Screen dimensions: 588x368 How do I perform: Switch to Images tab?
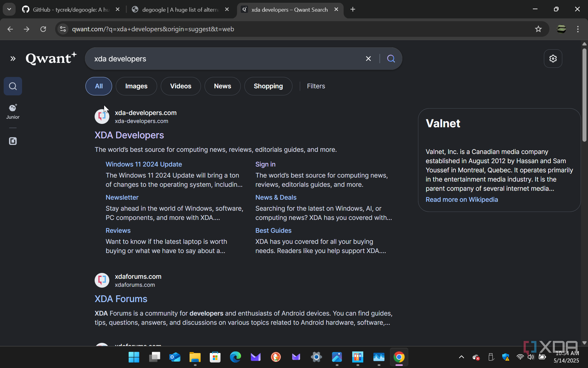[136, 86]
